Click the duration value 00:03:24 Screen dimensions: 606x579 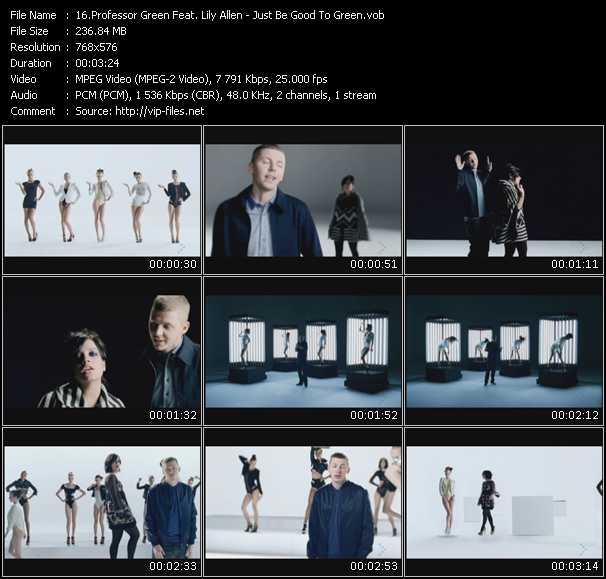(97, 63)
